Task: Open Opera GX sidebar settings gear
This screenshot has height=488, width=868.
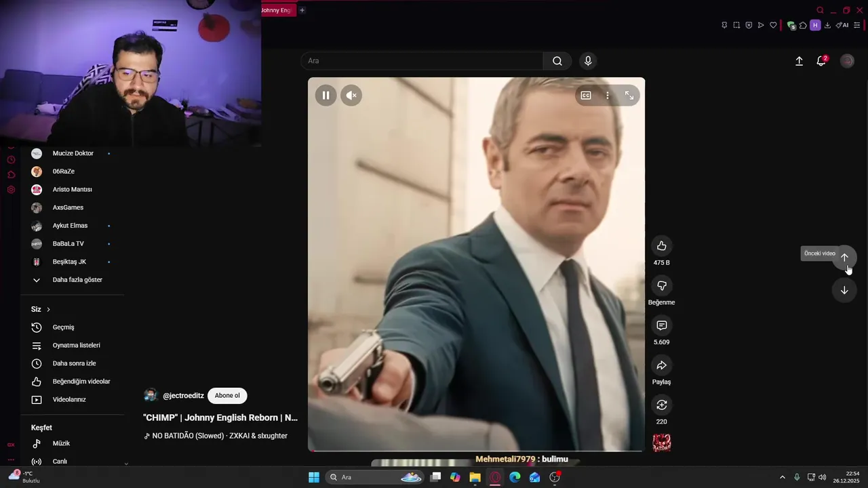Action: pyautogui.click(x=11, y=190)
